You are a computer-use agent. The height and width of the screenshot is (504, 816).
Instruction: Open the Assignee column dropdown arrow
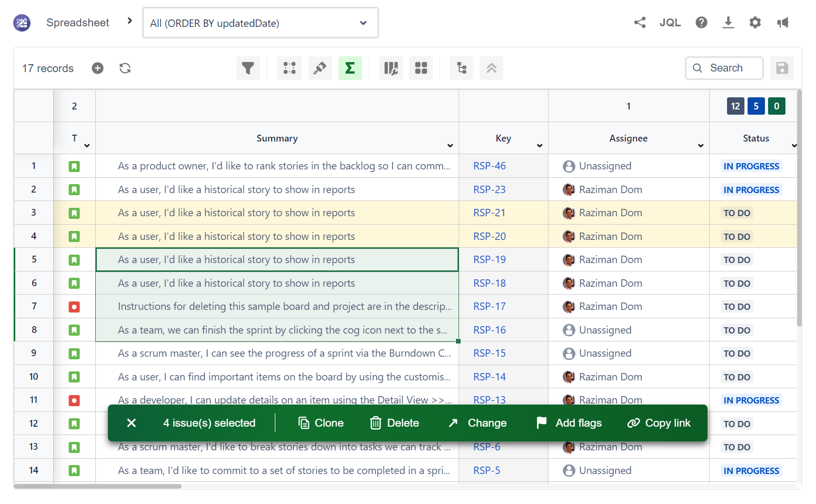pos(701,146)
